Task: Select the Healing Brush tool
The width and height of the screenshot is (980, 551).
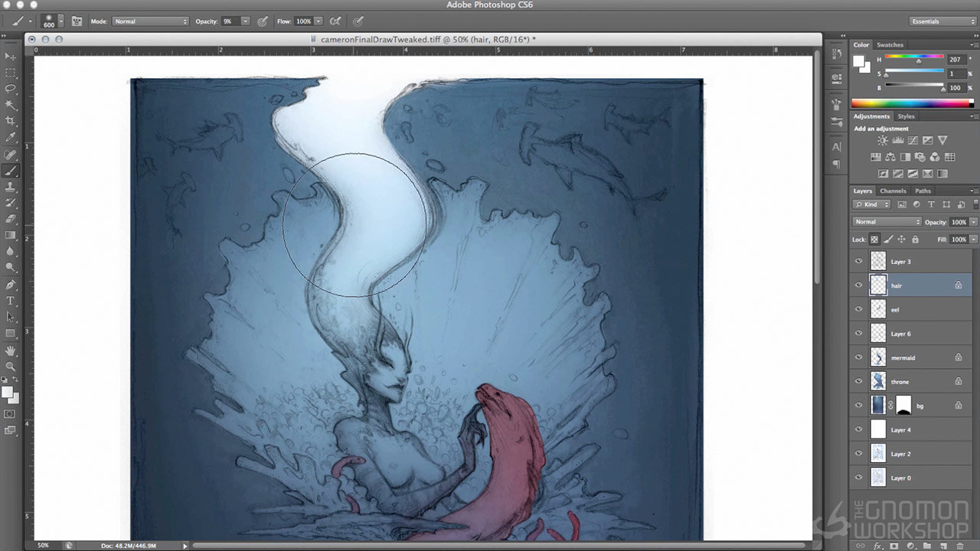Action: pos(11,154)
